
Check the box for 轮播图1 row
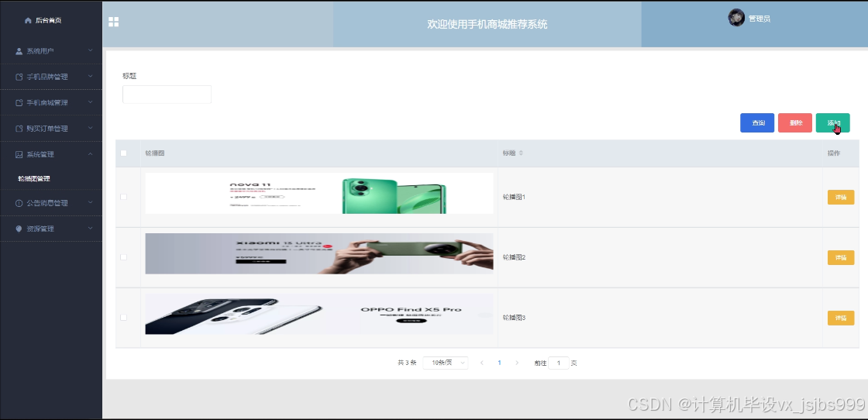123,197
